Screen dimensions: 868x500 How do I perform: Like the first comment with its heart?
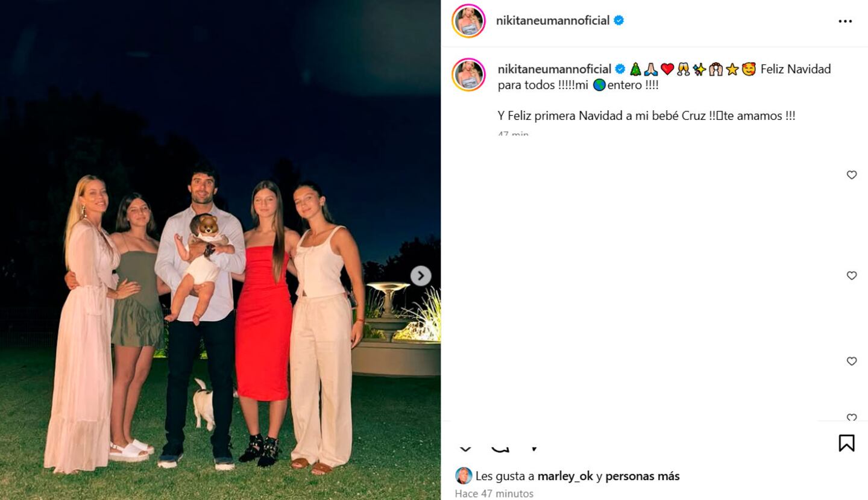852,175
